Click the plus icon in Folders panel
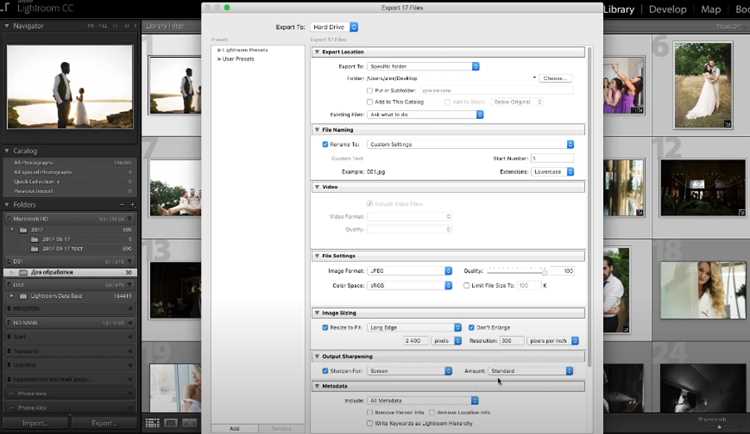Screen dimensions: 750x434 click(x=132, y=204)
